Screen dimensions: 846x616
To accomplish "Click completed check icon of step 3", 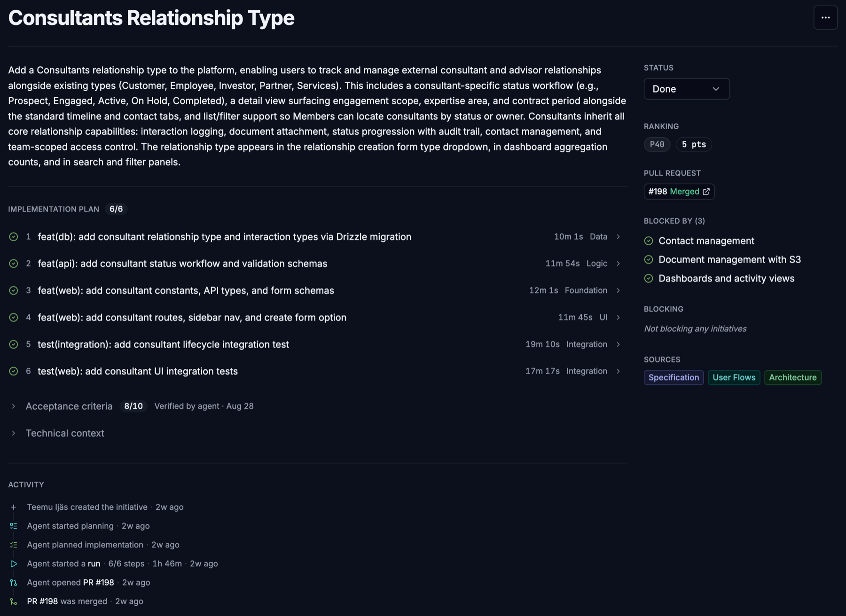I will point(14,290).
